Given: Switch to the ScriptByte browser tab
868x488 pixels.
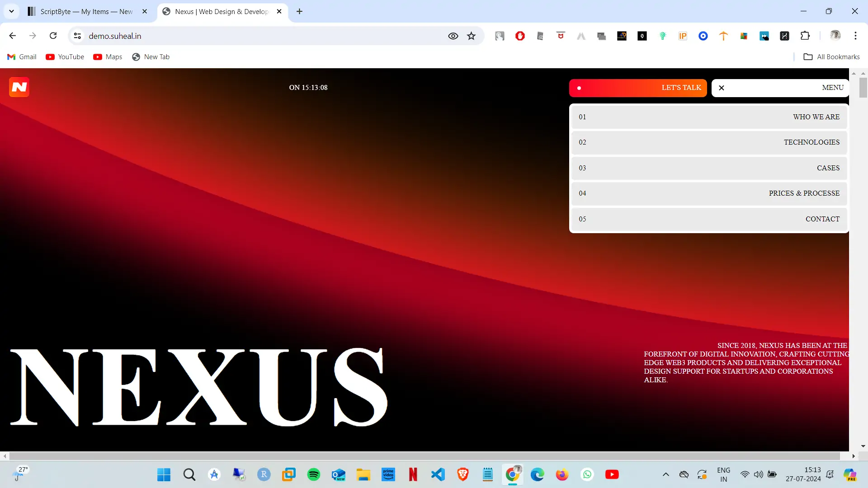Looking at the screenshot, I should tap(86, 11).
